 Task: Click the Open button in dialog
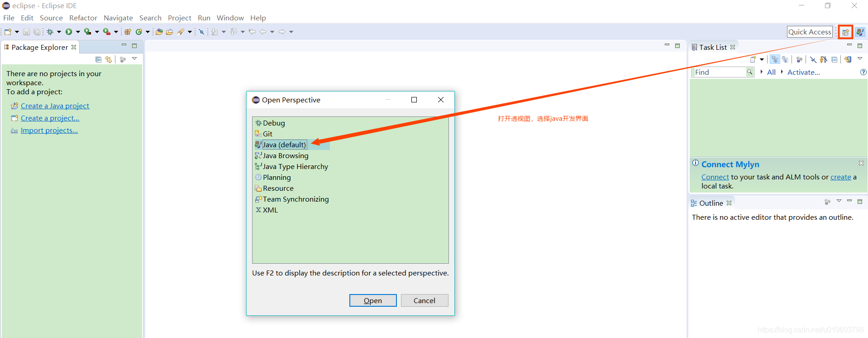373,300
